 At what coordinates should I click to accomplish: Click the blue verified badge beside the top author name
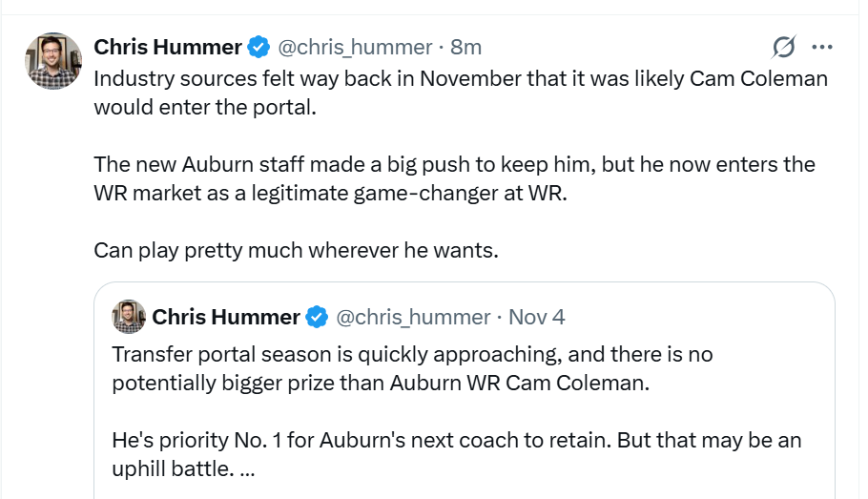258,47
